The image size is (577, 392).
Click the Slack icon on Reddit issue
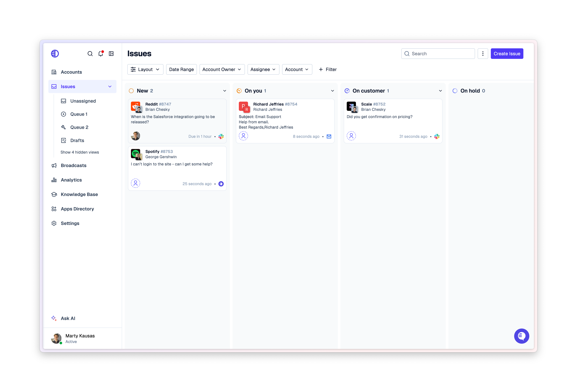pyautogui.click(x=221, y=136)
